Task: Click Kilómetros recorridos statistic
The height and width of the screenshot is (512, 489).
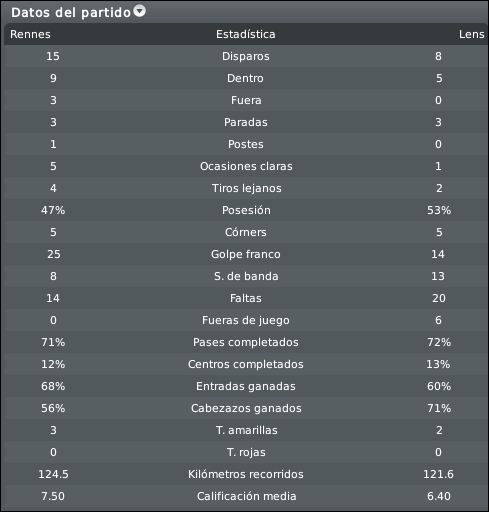Action: point(246,474)
